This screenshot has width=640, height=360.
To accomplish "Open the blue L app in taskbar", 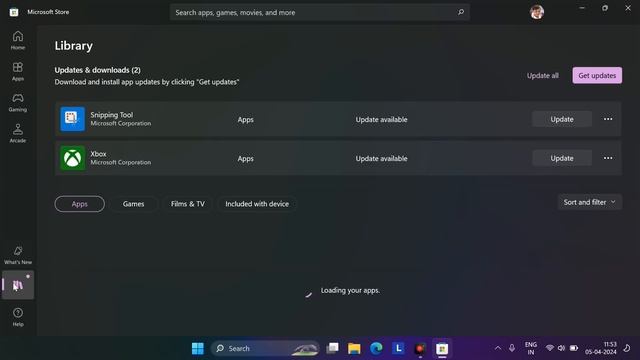I will pos(398,348).
